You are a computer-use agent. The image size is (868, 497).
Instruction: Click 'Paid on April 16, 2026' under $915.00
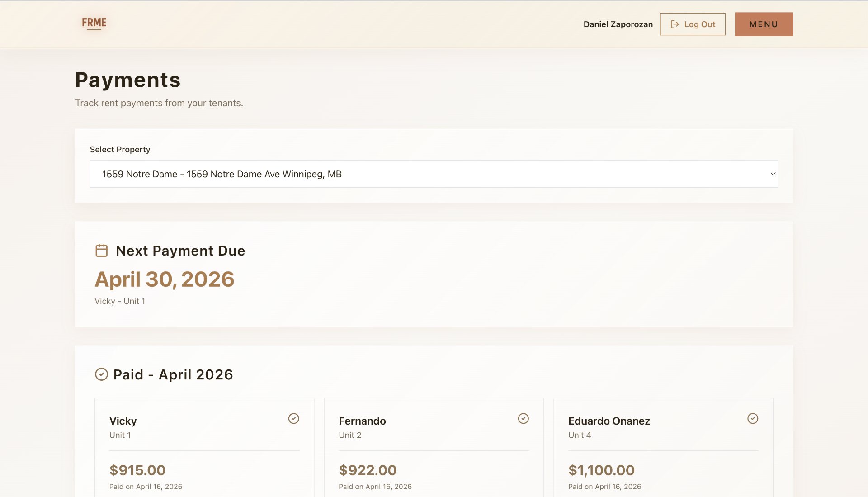click(146, 487)
